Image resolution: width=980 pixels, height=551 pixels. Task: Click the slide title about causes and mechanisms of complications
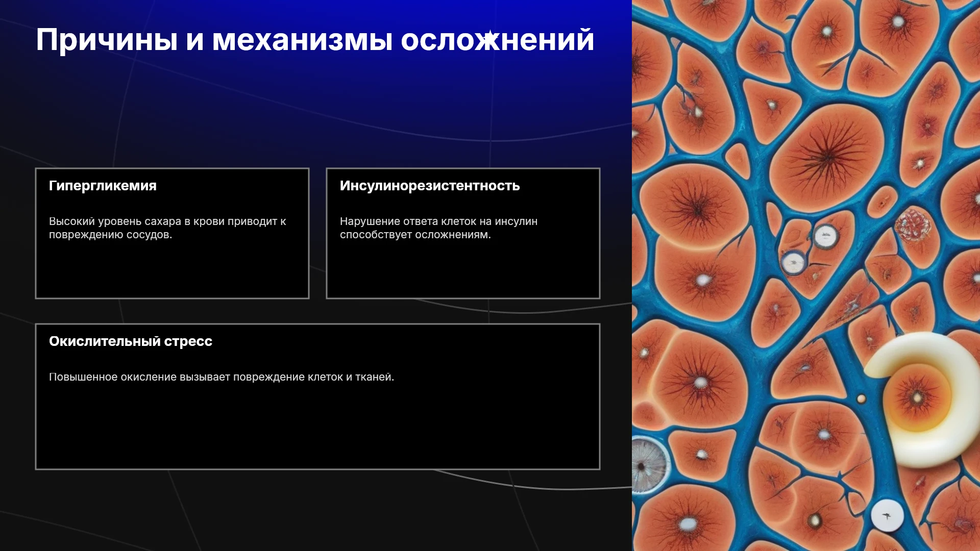315,40
